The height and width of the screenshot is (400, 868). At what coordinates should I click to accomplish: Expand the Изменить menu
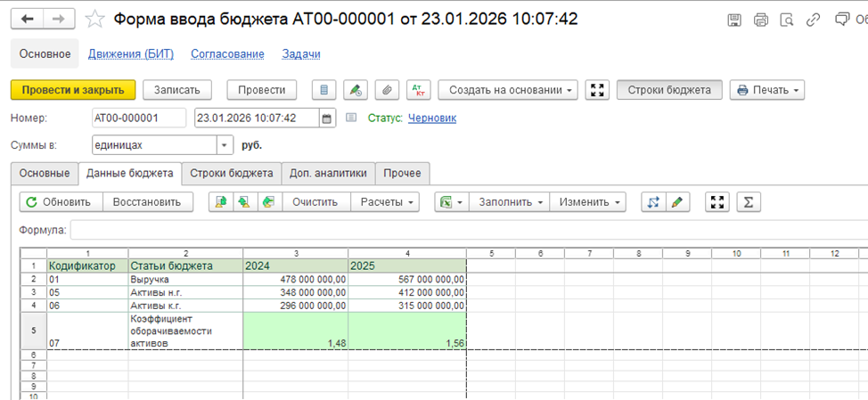tap(588, 202)
